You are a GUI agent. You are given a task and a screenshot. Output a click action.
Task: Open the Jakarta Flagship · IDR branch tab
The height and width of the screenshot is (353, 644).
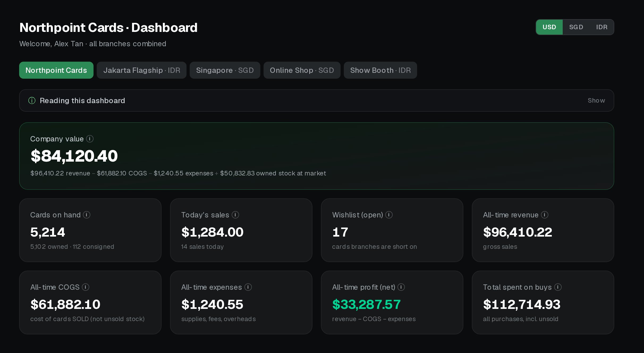[x=142, y=70]
